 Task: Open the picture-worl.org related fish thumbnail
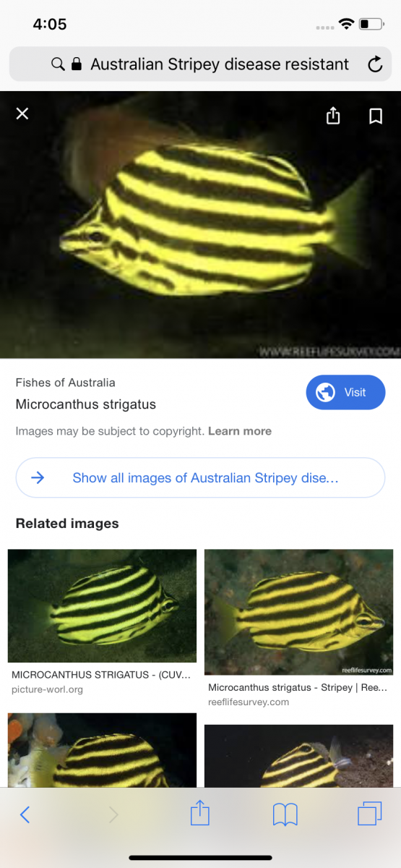tap(102, 606)
